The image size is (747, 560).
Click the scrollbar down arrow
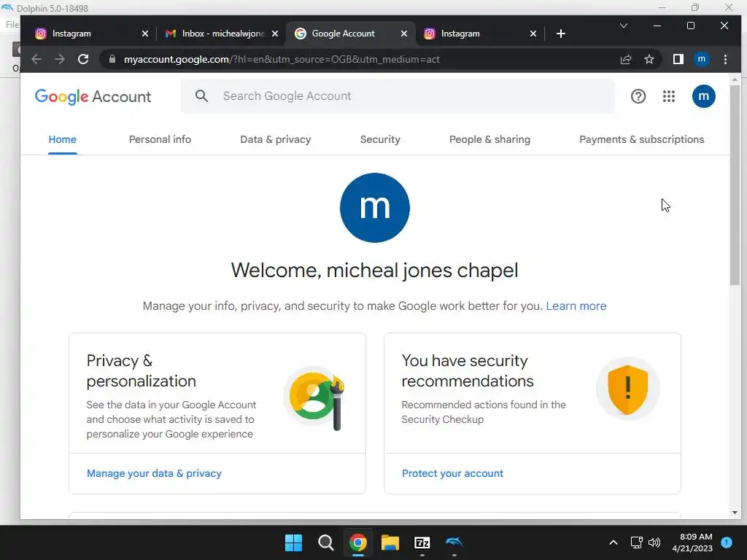point(735,513)
